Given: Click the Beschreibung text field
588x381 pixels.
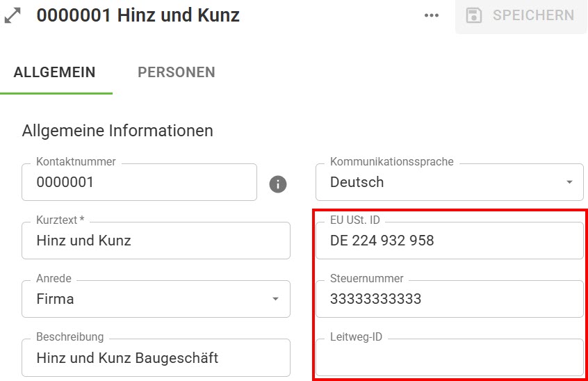Looking at the screenshot, I should 156,358.
